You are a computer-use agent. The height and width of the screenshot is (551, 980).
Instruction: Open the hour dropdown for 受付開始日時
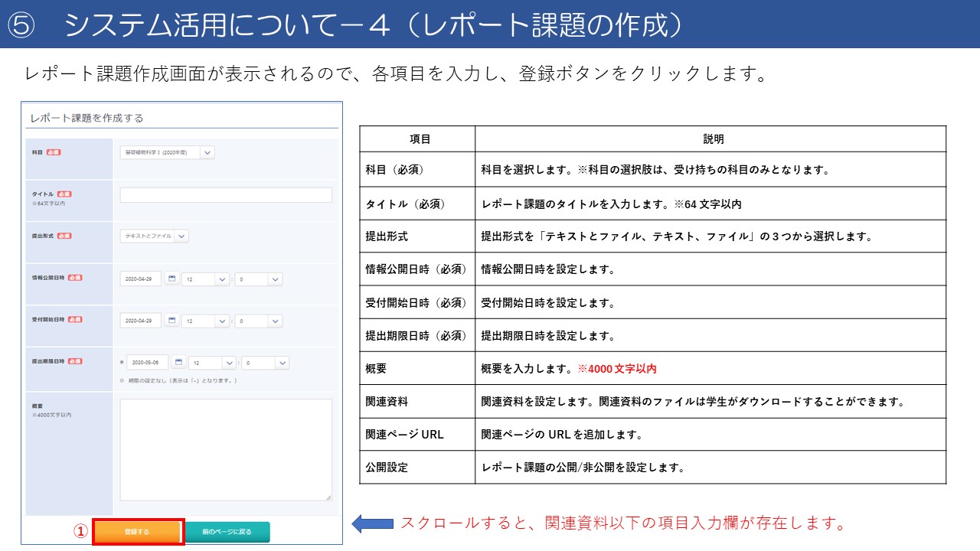206,321
